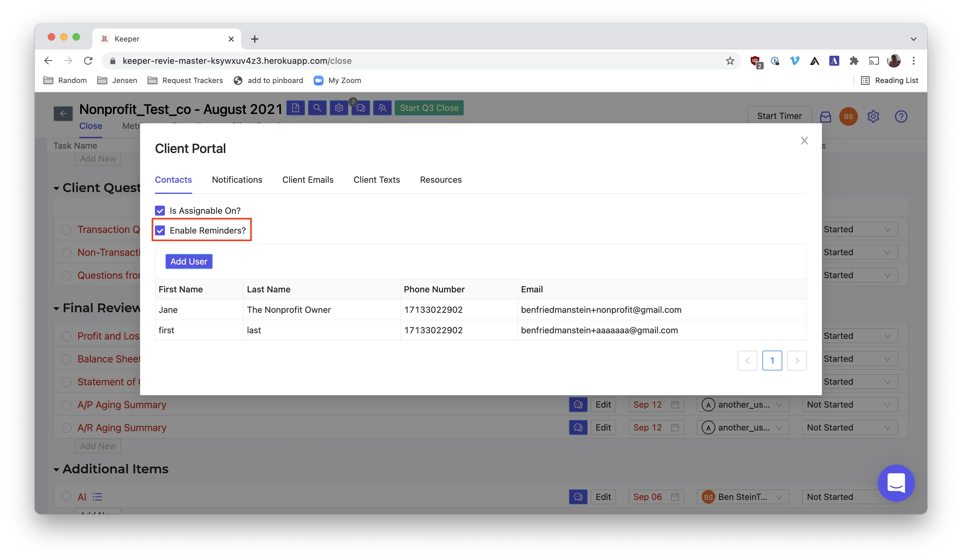Open the inbox tray icon

coord(825,116)
